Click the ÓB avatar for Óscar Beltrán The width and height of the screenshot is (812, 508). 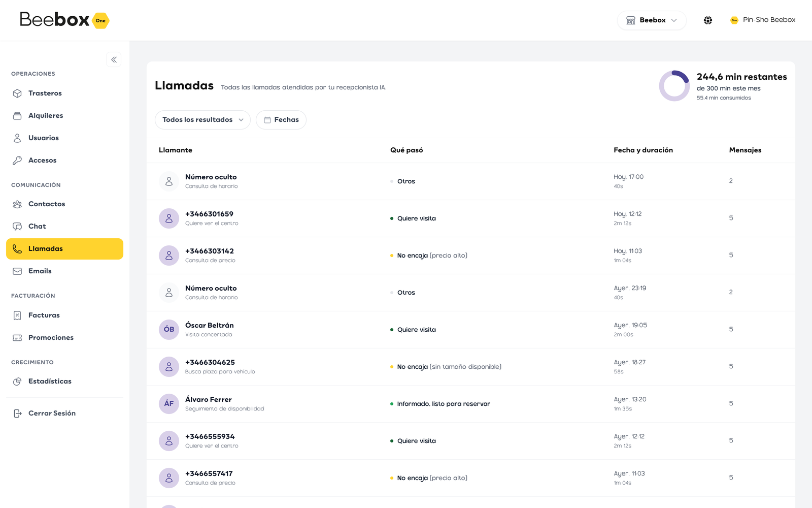pos(169,330)
